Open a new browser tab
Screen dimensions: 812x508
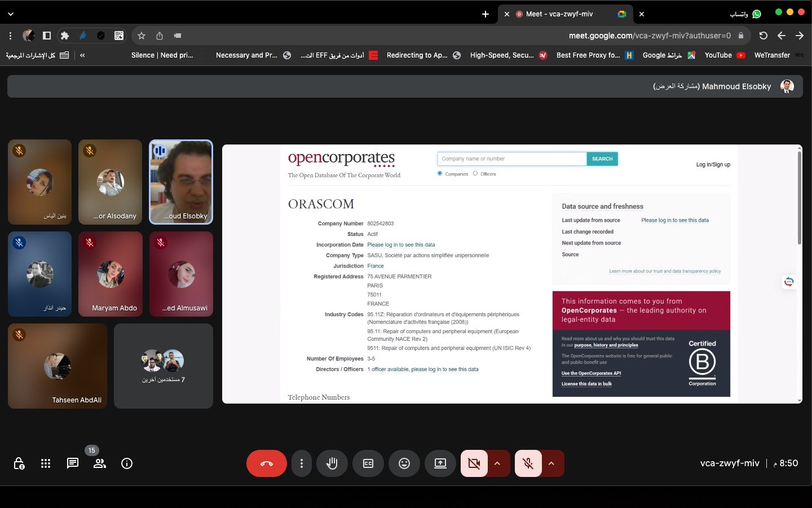[486, 14]
